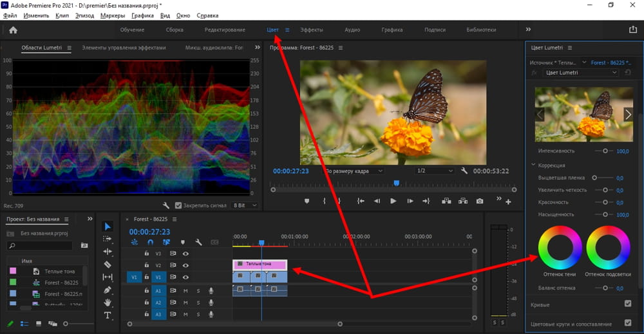Image resolution: width=644 pixels, height=334 pixels.
Task: Open the "8 Bit" dropdown in the scopes panel
Action: (245, 205)
